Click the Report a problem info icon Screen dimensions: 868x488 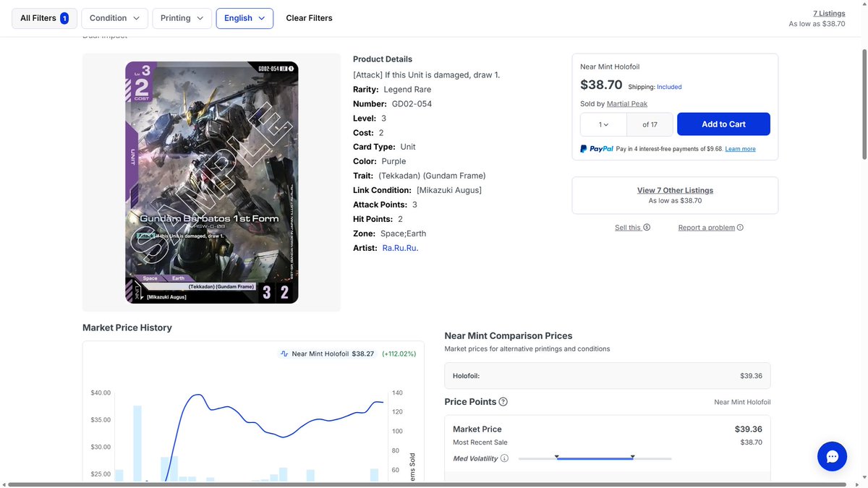click(740, 227)
